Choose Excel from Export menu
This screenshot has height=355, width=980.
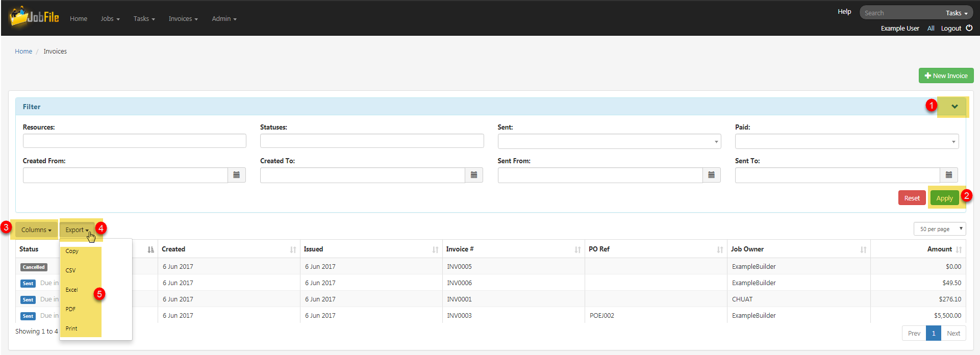pyautogui.click(x=71, y=290)
